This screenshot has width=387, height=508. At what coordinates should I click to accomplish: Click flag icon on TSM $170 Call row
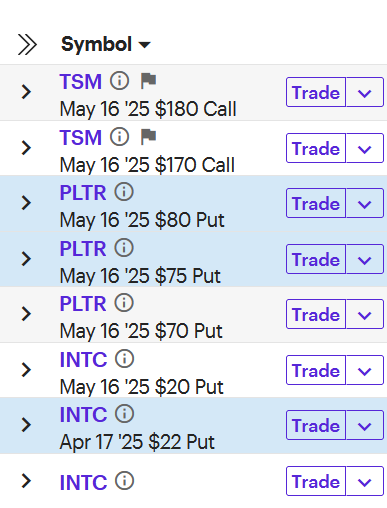[148, 137]
